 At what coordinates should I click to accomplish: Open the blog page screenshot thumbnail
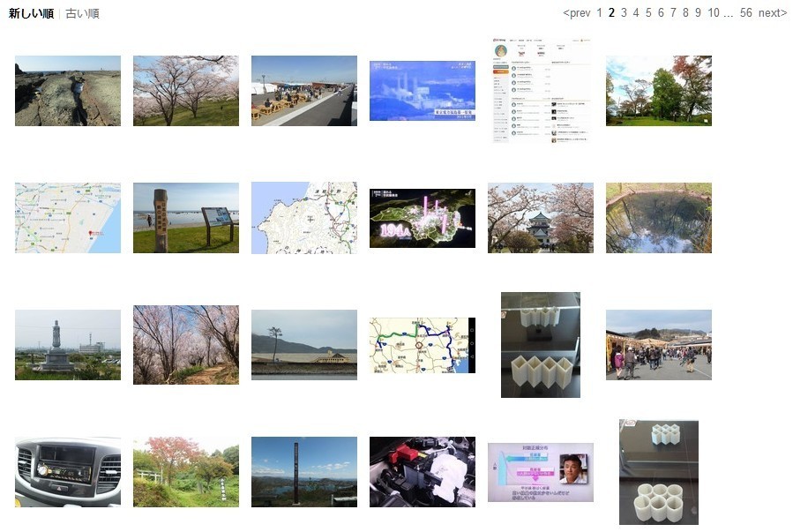tap(541, 91)
